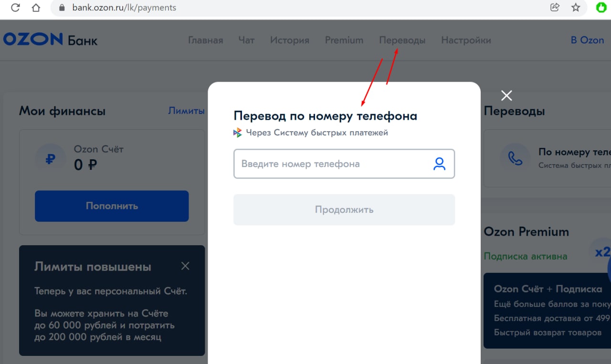Click the padlock site security icon
This screenshot has height=364, width=611.
pyautogui.click(x=61, y=8)
